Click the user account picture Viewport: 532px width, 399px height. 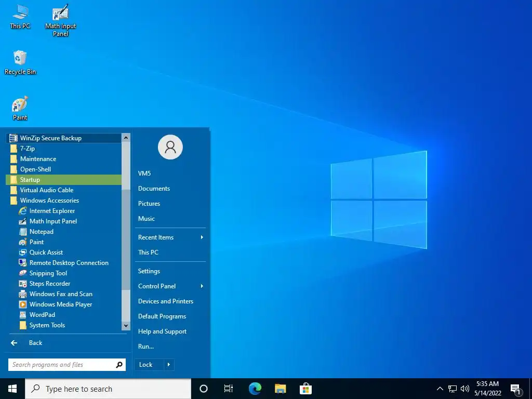(170, 147)
